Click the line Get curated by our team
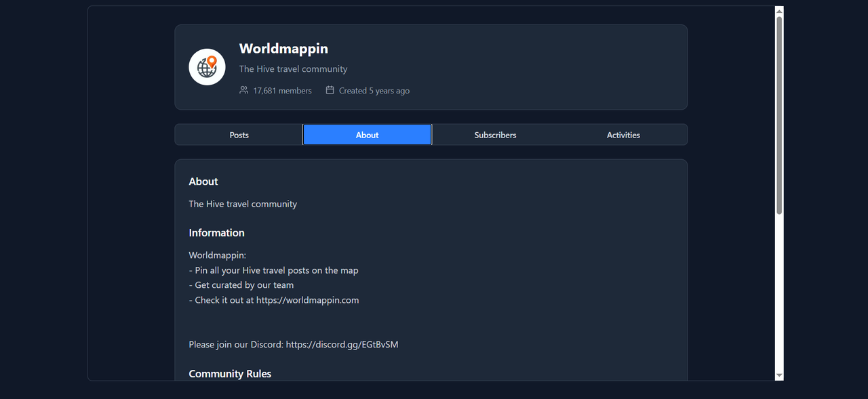The width and height of the screenshot is (868, 399). [241, 285]
